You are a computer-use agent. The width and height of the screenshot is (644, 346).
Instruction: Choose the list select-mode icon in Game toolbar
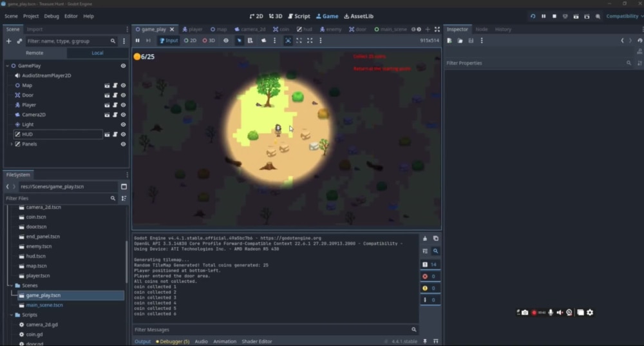250,41
